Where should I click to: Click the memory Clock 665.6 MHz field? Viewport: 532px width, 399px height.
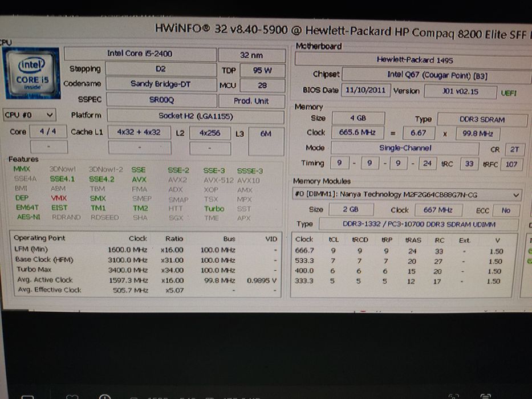[x=358, y=132]
